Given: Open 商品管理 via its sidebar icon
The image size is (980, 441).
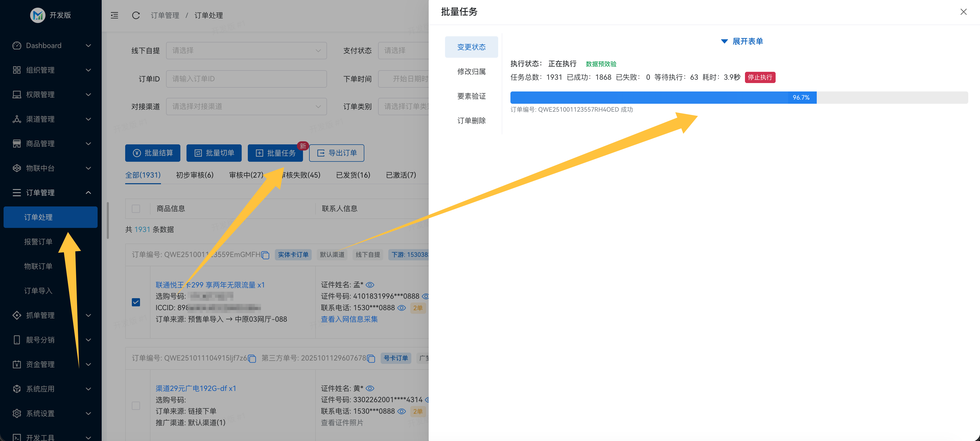Looking at the screenshot, I should tap(16, 143).
